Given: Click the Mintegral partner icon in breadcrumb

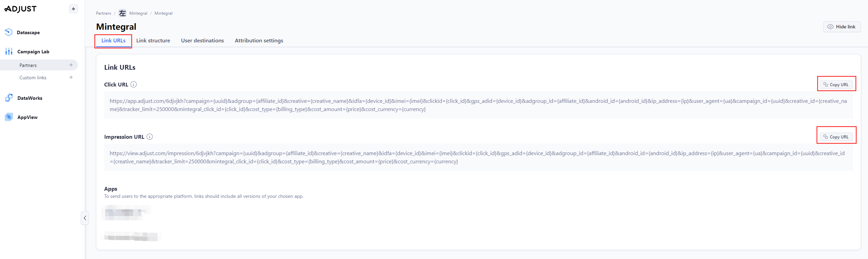Looking at the screenshot, I should point(122,13).
